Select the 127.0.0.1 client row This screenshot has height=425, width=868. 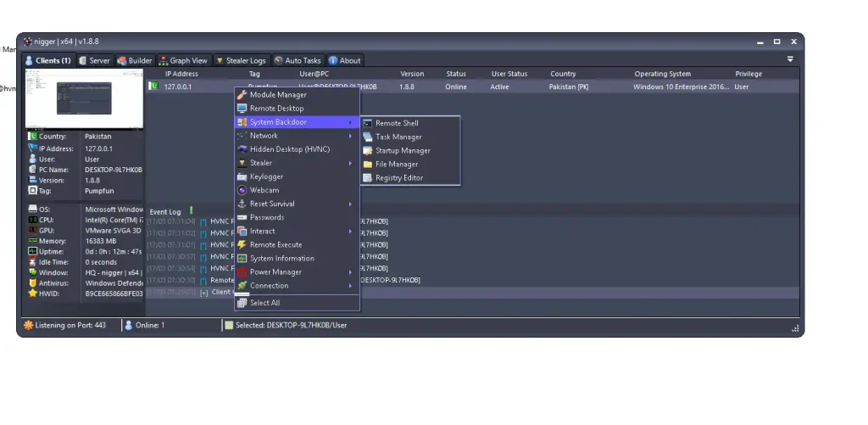[180, 87]
